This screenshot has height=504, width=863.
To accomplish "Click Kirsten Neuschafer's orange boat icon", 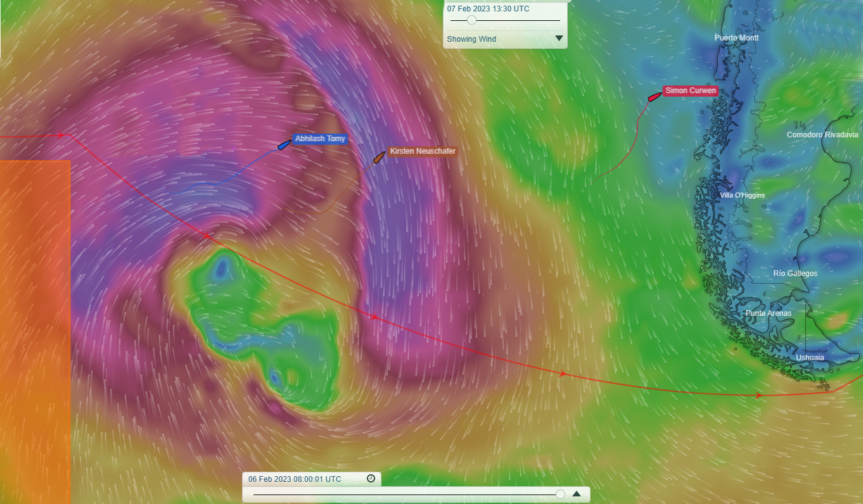I will coord(379,157).
